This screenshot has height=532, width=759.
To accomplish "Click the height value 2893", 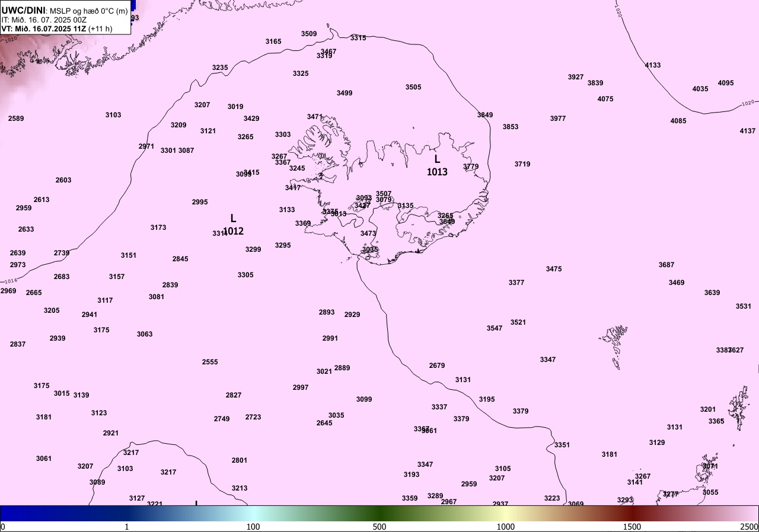I will (x=327, y=312).
